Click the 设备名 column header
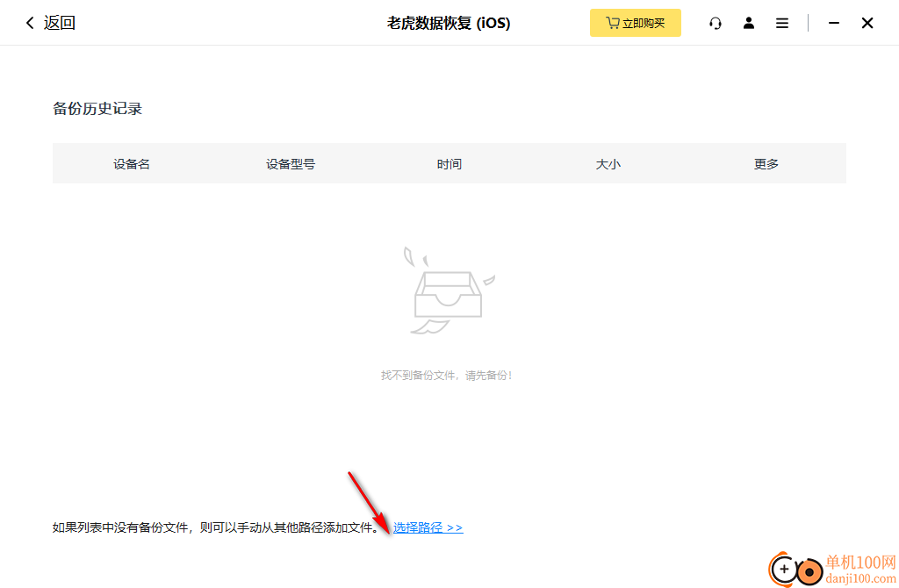 pyautogui.click(x=132, y=164)
